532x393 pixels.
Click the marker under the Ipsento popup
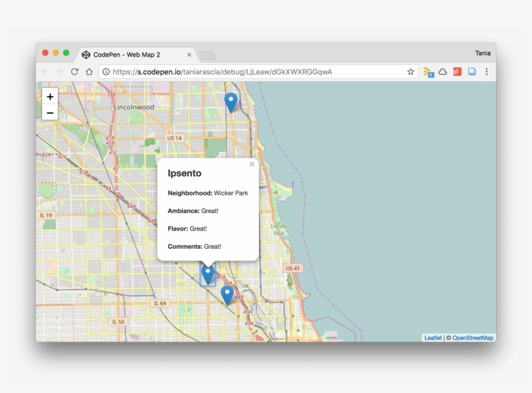(x=208, y=274)
